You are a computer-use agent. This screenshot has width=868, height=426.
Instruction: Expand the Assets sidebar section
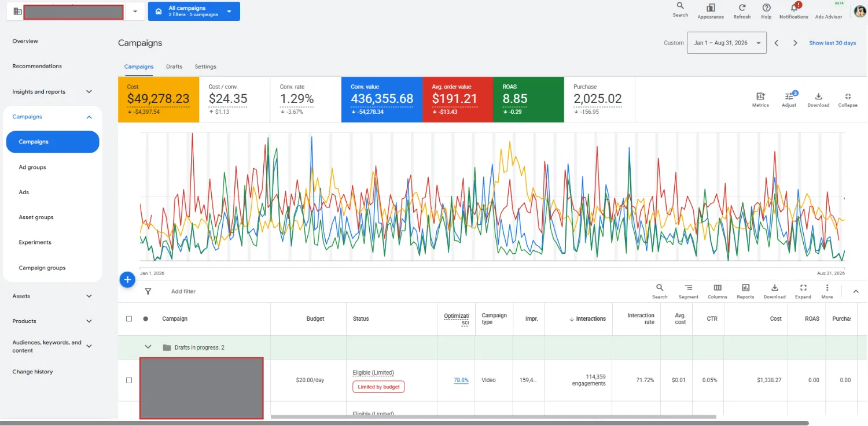click(89, 296)
